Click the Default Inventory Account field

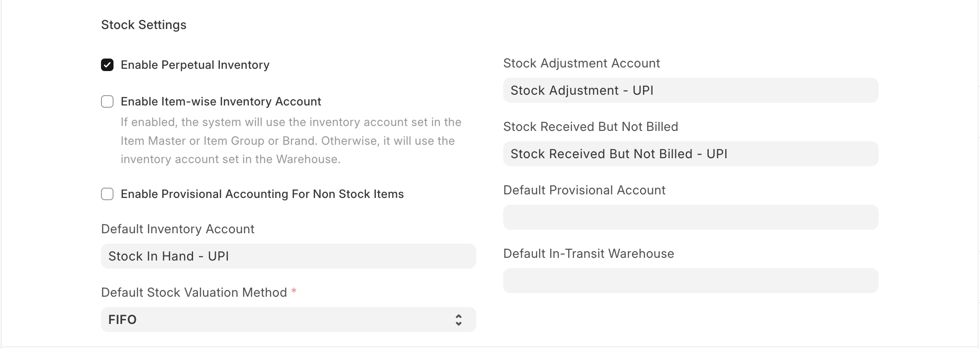(288, 256)
